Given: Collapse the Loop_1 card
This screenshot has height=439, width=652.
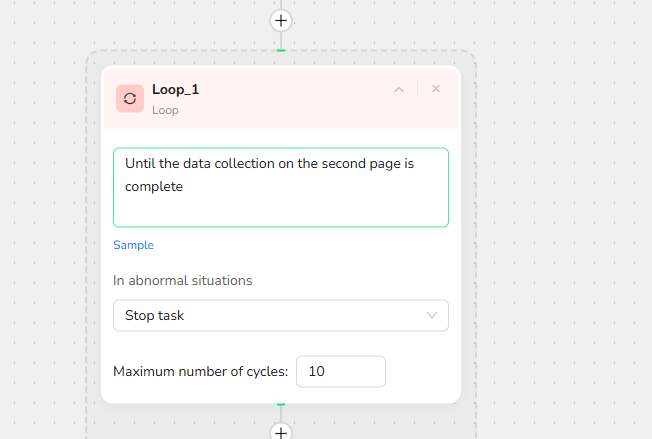Looking at the screenshot, I should click(x=399, y=89).
